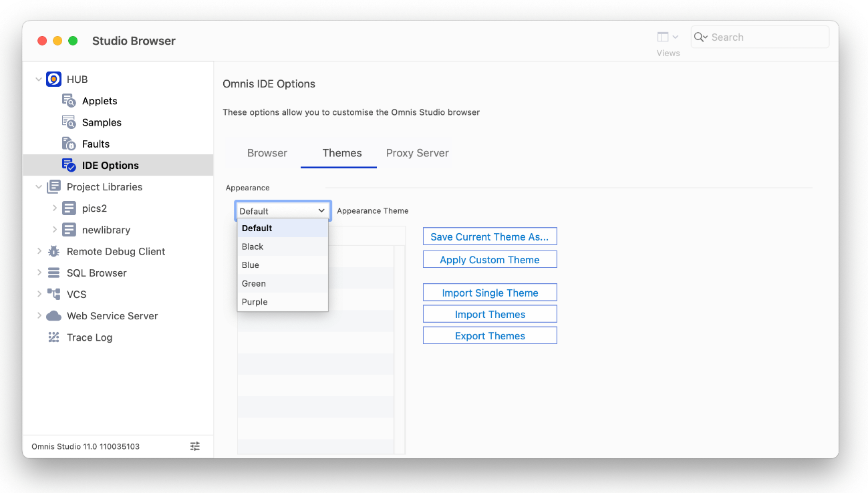Image resolution: width=868 pixels, height=493 pixels.
Task: Click the VCS icon
Action: [53, 294]
